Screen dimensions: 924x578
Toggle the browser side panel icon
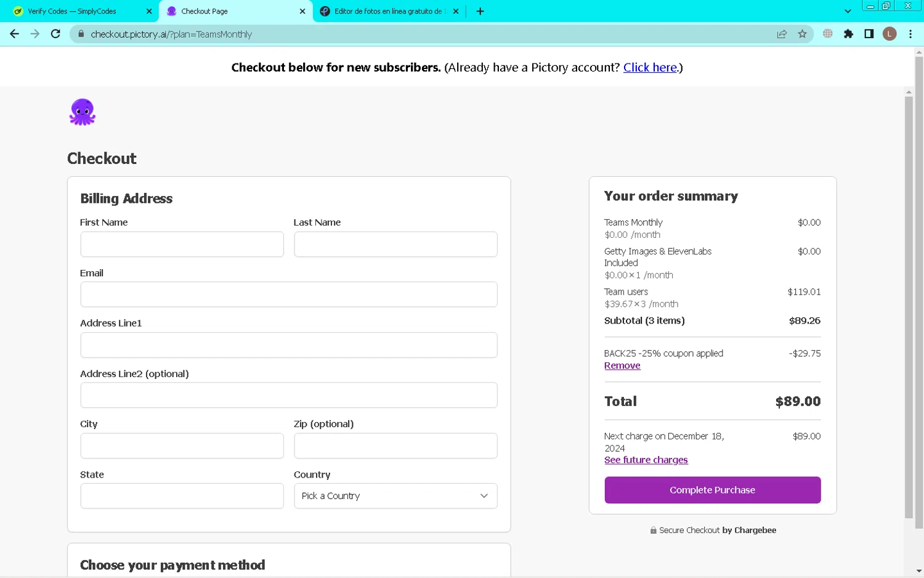(869, 34)
